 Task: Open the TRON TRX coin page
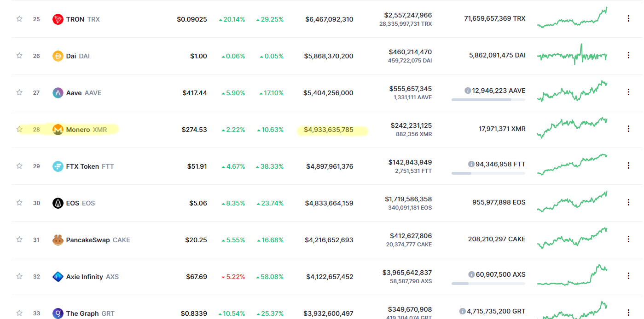83,19
